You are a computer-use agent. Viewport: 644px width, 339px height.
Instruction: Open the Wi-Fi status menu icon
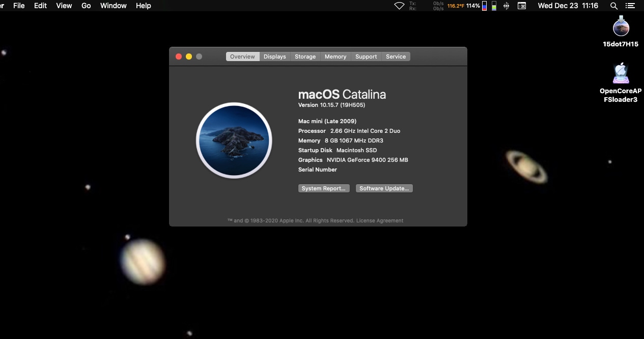[399, 6]
